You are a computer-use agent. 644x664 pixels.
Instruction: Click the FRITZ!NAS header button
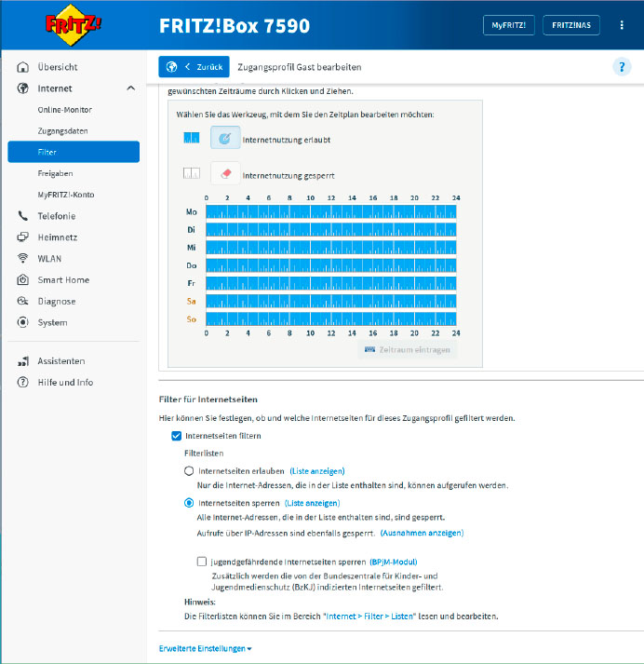[x=571, y=25]
